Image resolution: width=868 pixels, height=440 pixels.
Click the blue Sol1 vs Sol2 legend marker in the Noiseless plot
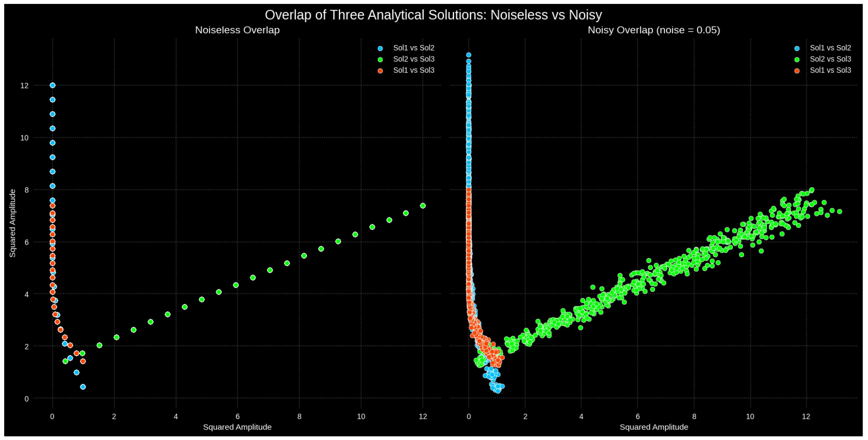click(380, 48)
